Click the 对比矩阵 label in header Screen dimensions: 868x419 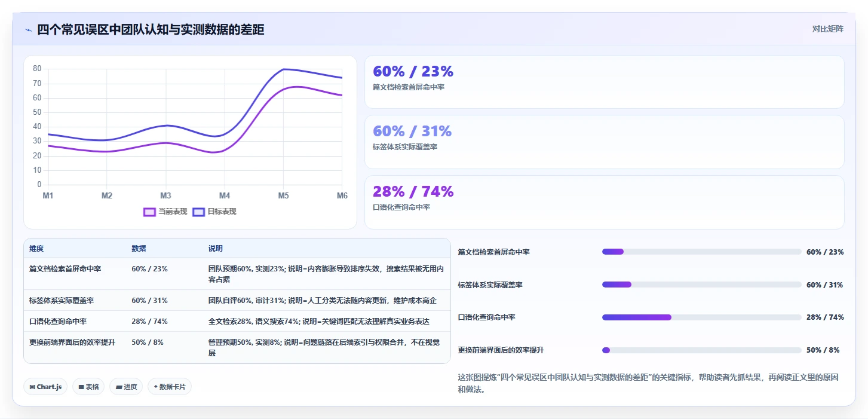[x=827, y=29]
